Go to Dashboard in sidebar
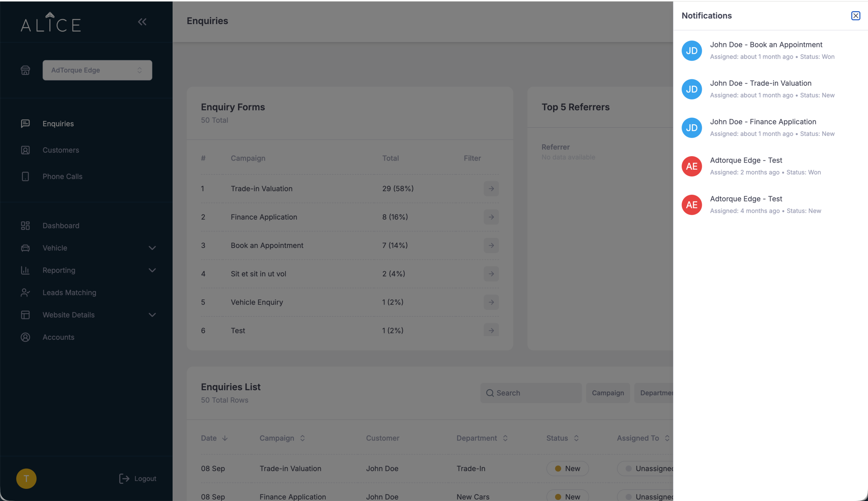The height and width of the screenshot is (501, 868). point(61,226)
